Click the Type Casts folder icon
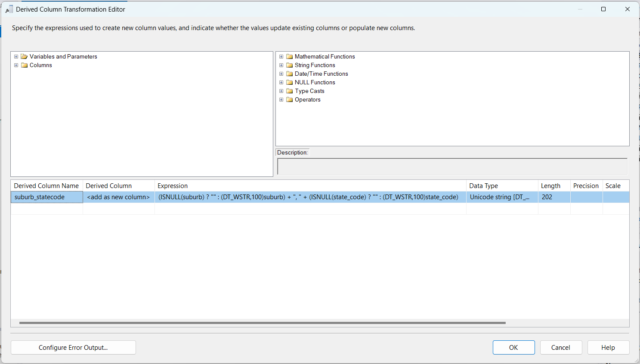640x364 pixels. coord(290,91)
